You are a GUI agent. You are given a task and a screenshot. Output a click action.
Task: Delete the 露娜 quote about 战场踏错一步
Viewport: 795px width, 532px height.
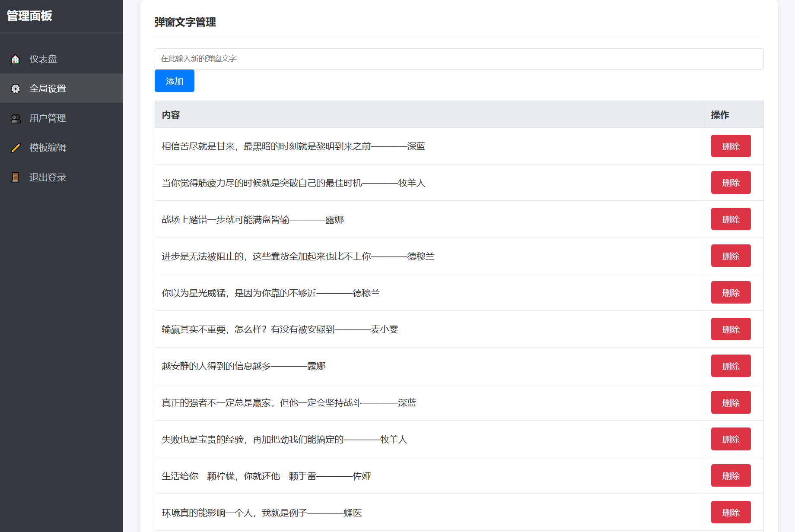tap(731, 219)
